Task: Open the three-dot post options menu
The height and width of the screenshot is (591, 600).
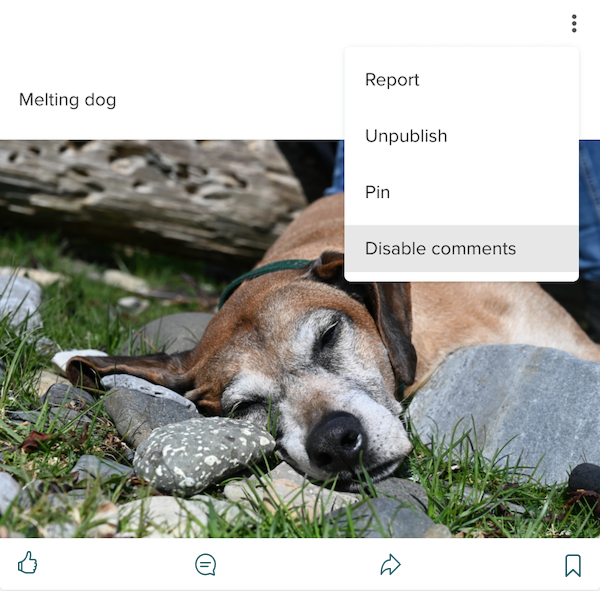Action: pyautogui.click(x=574, y=24)
